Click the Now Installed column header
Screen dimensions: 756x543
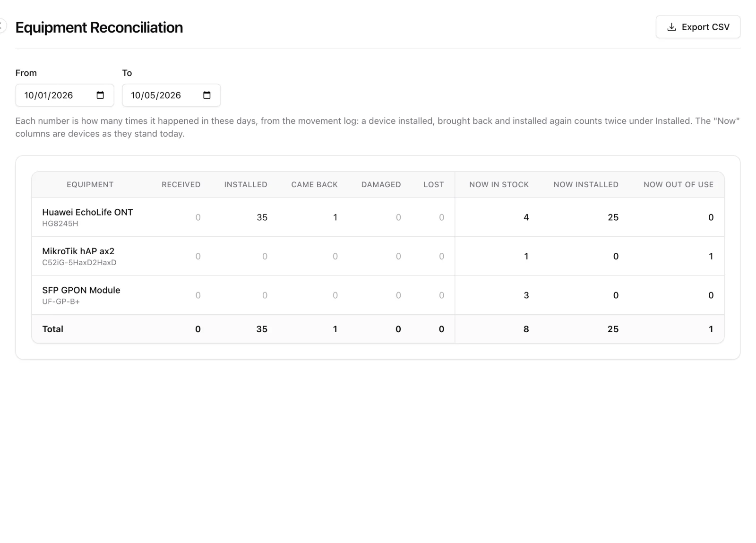[586, 185]
